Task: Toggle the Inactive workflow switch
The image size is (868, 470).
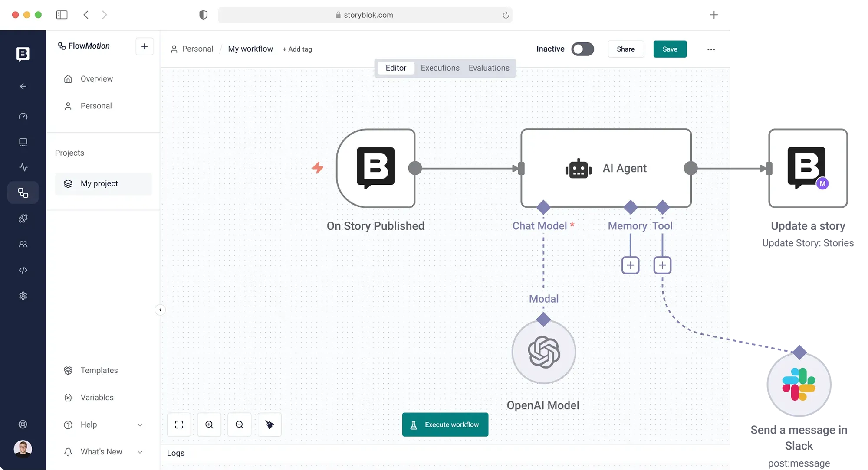Action: coord(582,49)
